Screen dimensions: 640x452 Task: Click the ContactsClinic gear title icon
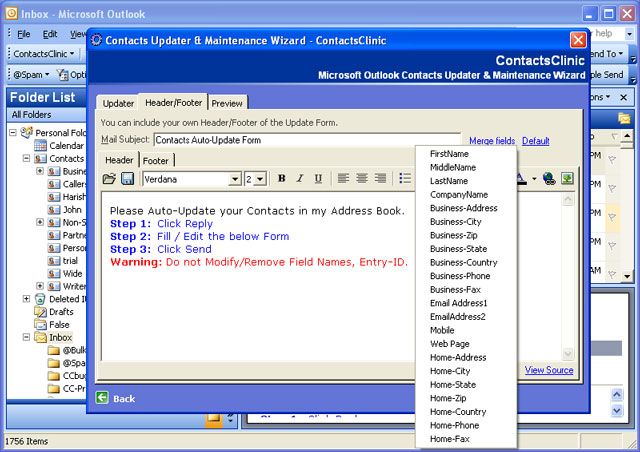(96, 40)
